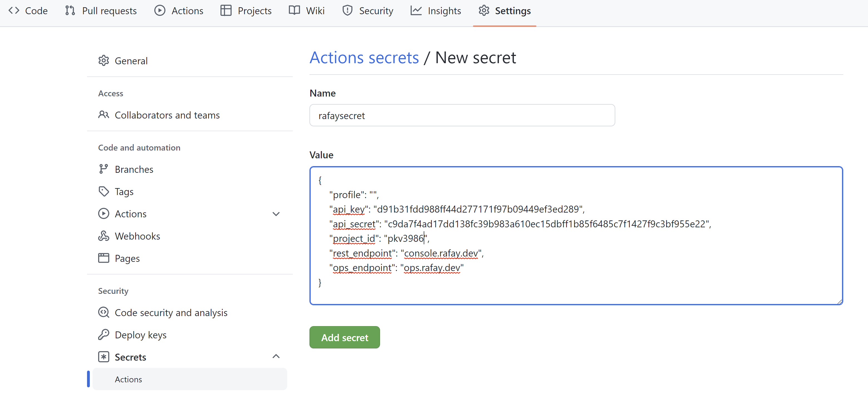Click the Deploy keys key icon
This screenshot has height=394, width=868.
[x=103, y=335]
